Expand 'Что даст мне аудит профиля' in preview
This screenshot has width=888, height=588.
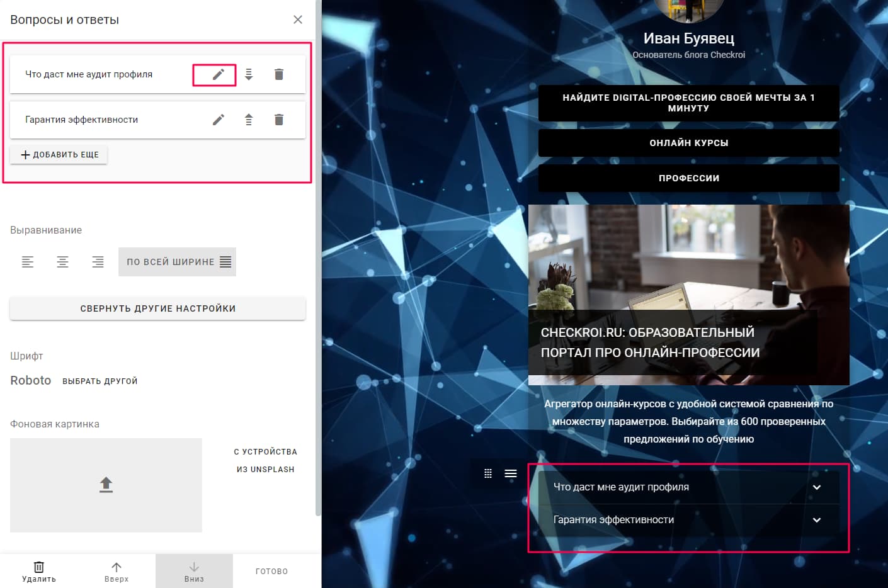pyautogui.click(x=816, y=487)
